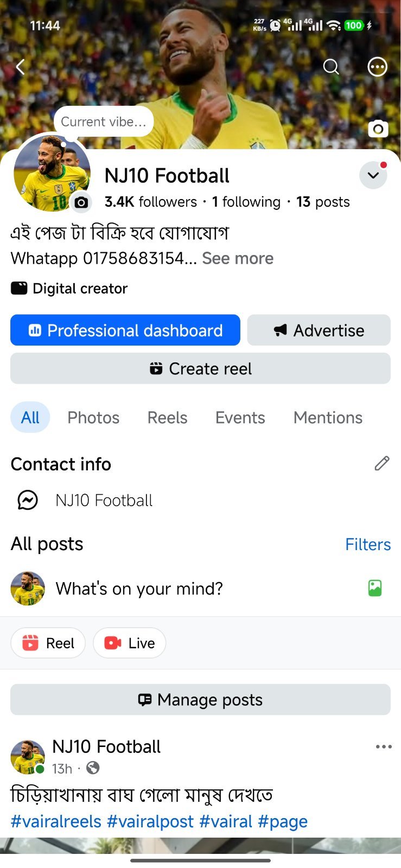Expand the profile switcher chevron
Image resolution: width=401 pixels, height=868 pixels.
(373, 175)
